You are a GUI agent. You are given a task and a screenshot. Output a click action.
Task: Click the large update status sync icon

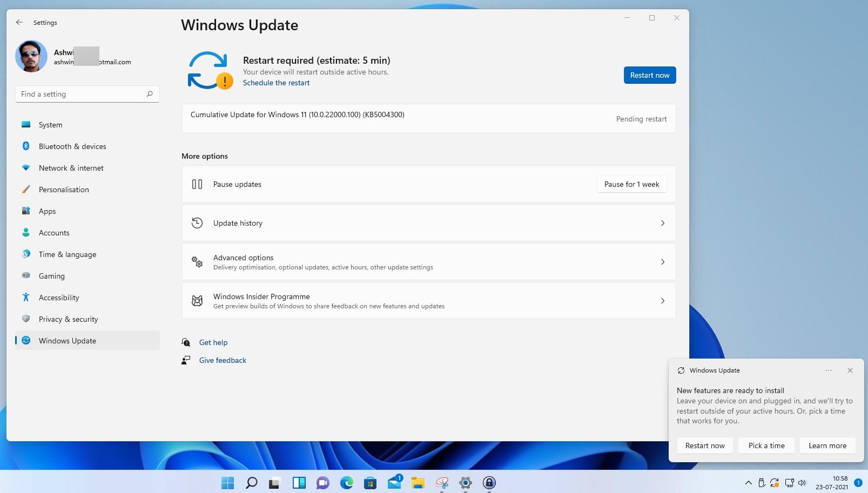210,70
